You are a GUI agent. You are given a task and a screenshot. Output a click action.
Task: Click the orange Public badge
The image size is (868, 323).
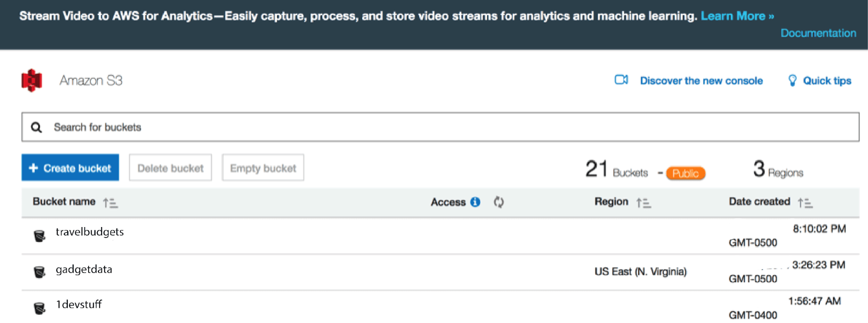point(686,173)
